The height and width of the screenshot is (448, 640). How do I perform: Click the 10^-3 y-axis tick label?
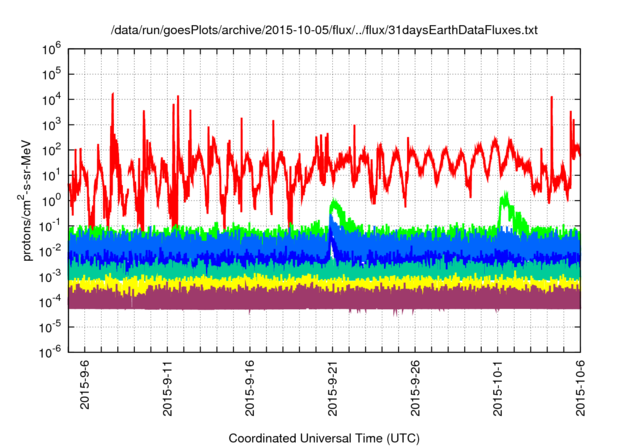point(50,277)
